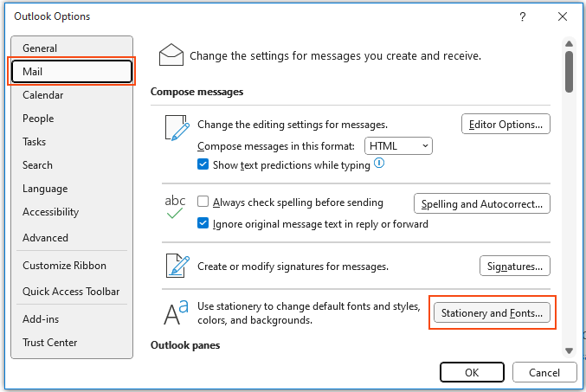This screenshot has width=586, height=392.
Task: Click the Outlook Options title text
Action: click(x=52, y=16)
